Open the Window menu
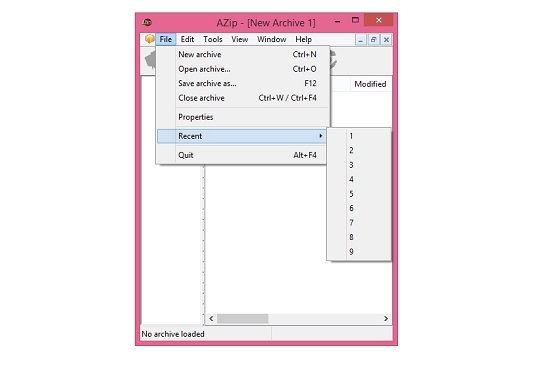550x365 pixels. [271, 39]
